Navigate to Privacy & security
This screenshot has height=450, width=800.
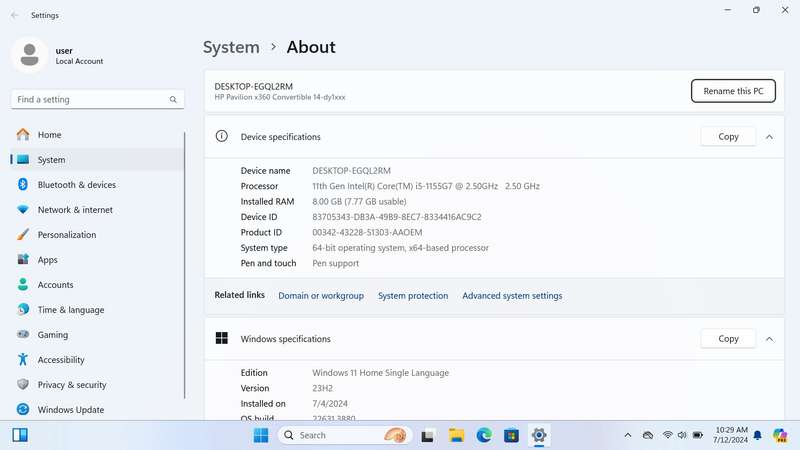tap(97, 385)
